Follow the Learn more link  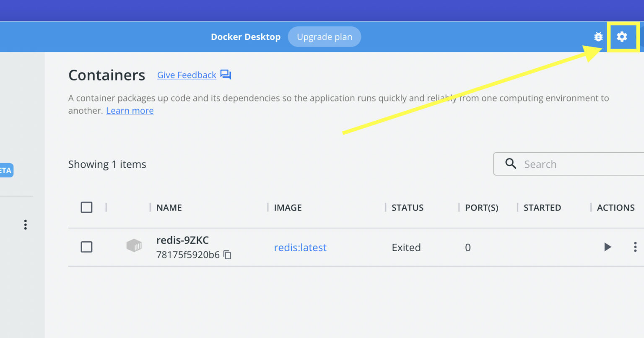coord(130,111)
